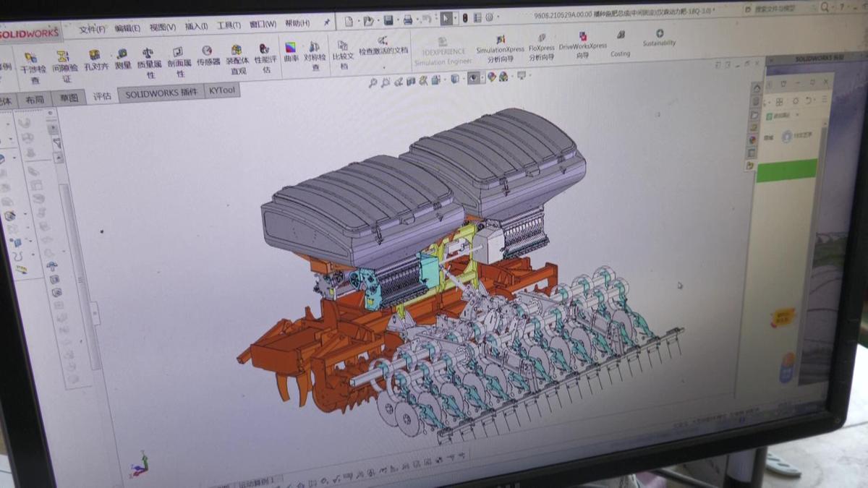Screen dimensions: 868x488
Task: Activate the 测量 measure tool
Action: click(122, 59)
